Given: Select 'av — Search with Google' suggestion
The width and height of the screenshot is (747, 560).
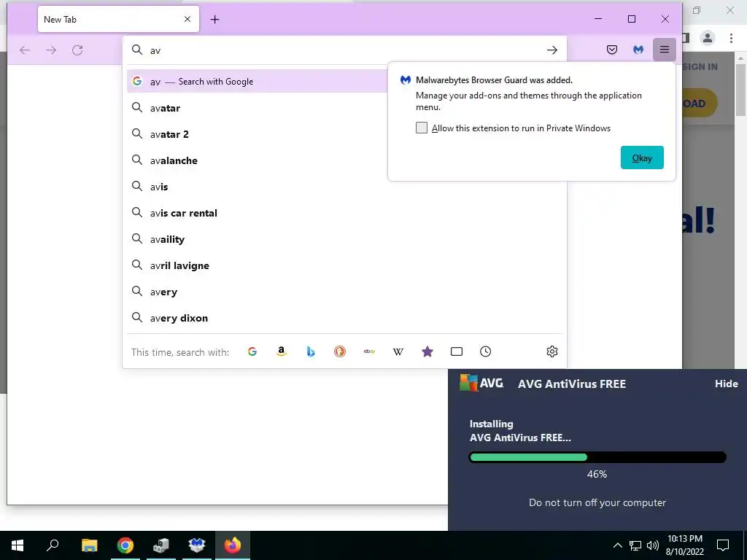Looking at the screenshot, I should 258,81.
